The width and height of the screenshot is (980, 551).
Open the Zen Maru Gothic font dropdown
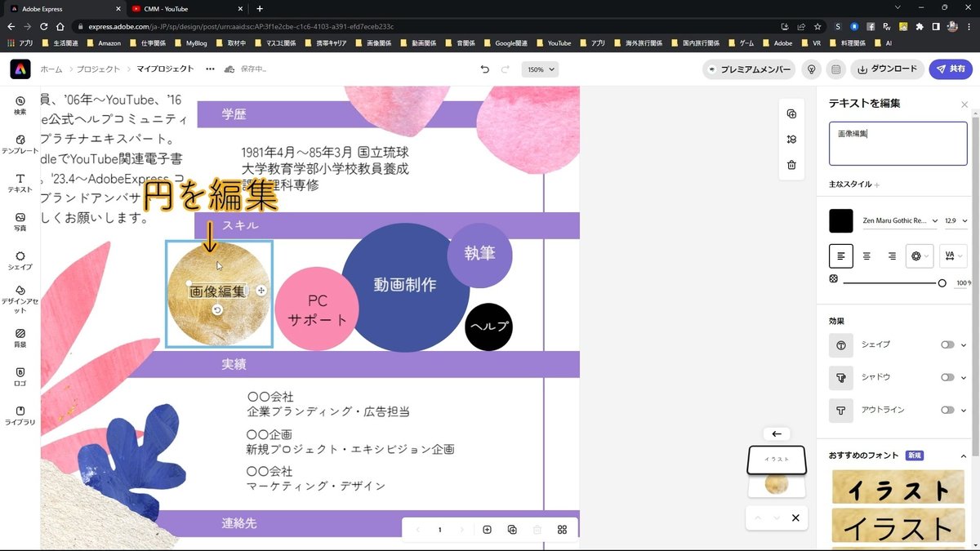point(900,220)
